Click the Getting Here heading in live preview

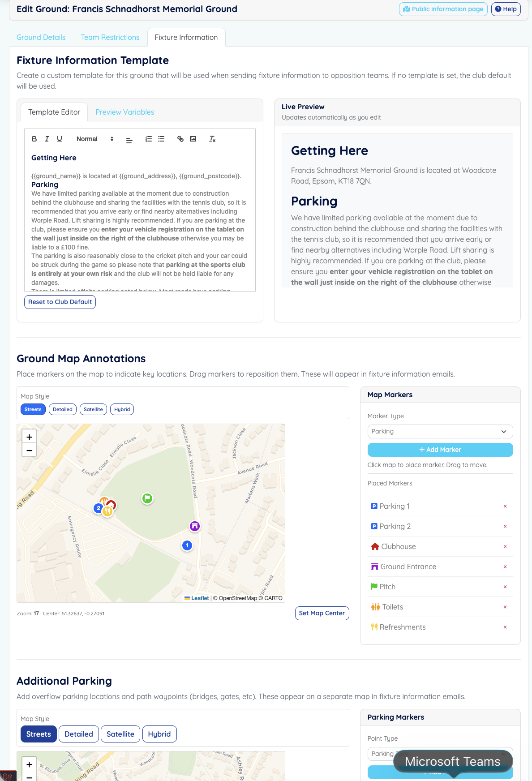330,150
